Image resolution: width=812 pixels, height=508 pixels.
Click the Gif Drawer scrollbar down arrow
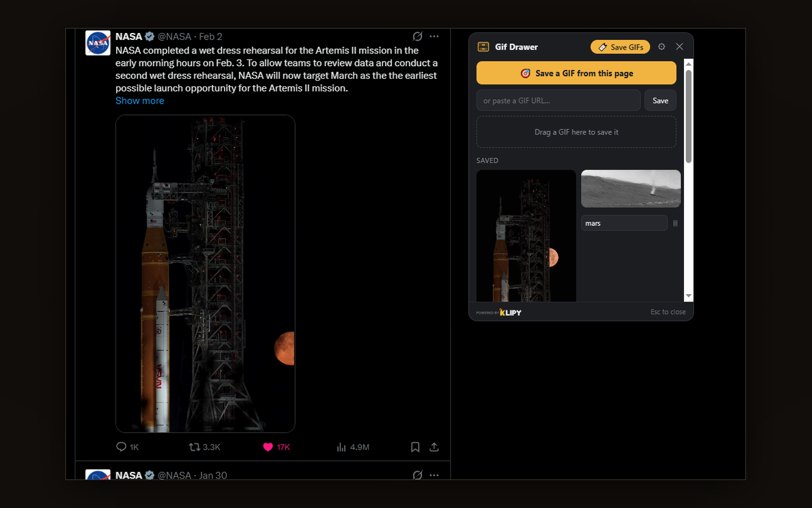coord(689,296)
